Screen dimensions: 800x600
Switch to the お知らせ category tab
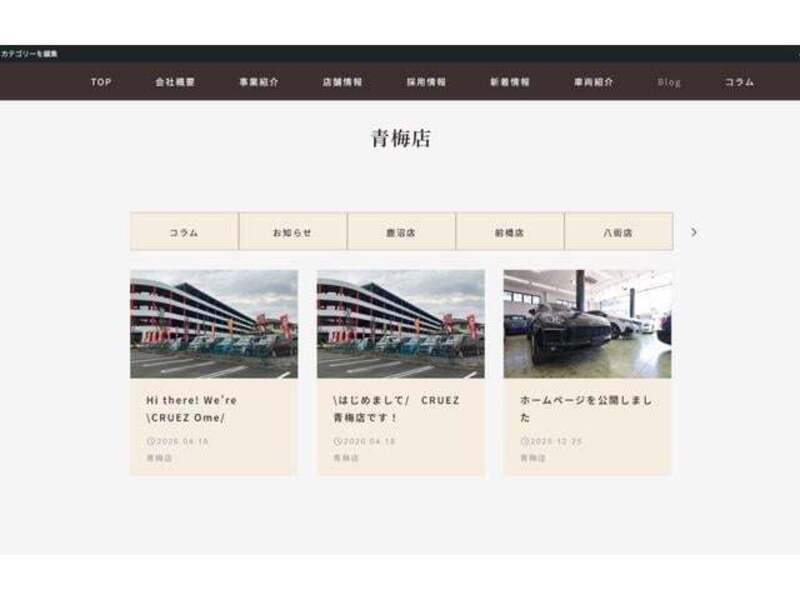click(293, 232)
